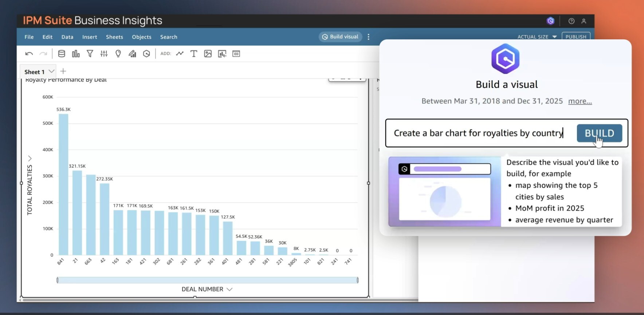Click the 'average revenue by quarter' example

click(564, 220)
